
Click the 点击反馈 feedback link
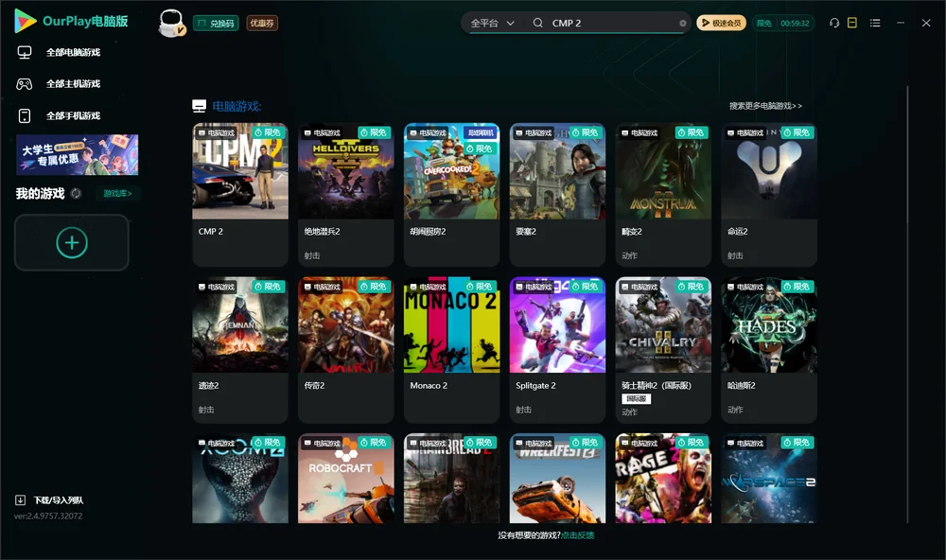pos(577,535)
